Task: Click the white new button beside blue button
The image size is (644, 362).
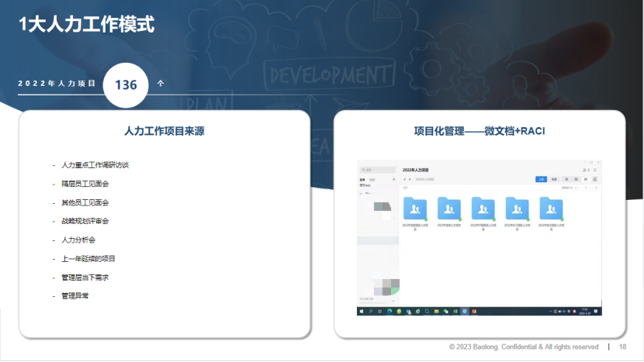Action: click(554, 179)
